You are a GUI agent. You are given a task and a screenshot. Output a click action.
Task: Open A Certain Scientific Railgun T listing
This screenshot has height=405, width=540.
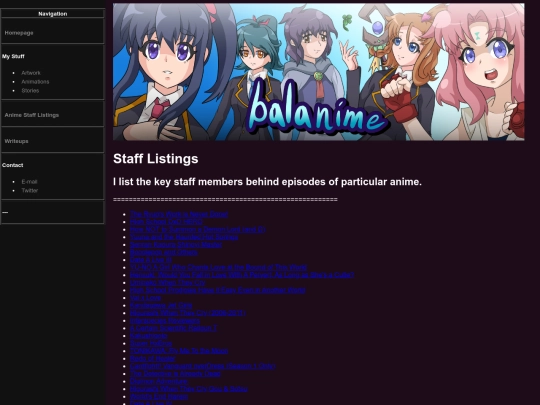(x=173, y=328)
